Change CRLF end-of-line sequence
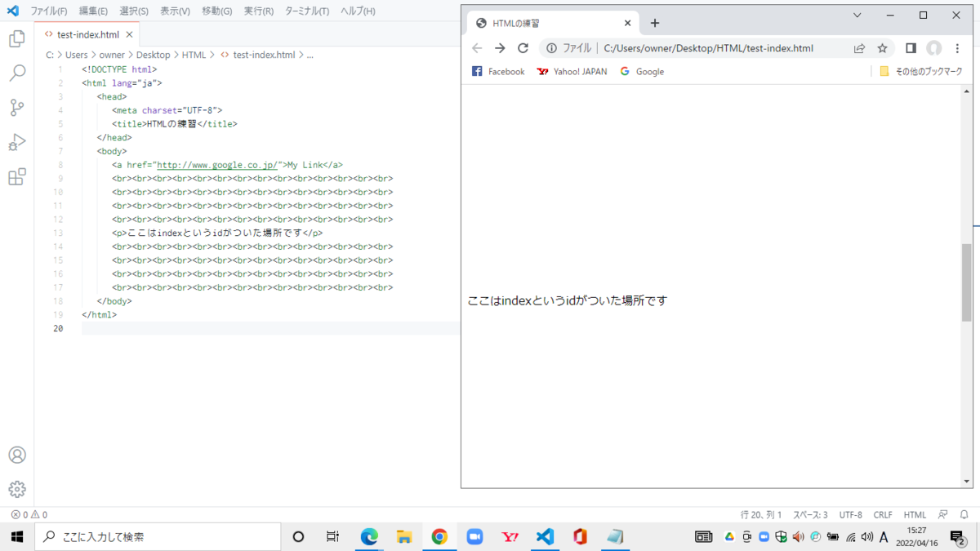Image resolution: width=980 pixels, height=551 pixels. point(883,515)
